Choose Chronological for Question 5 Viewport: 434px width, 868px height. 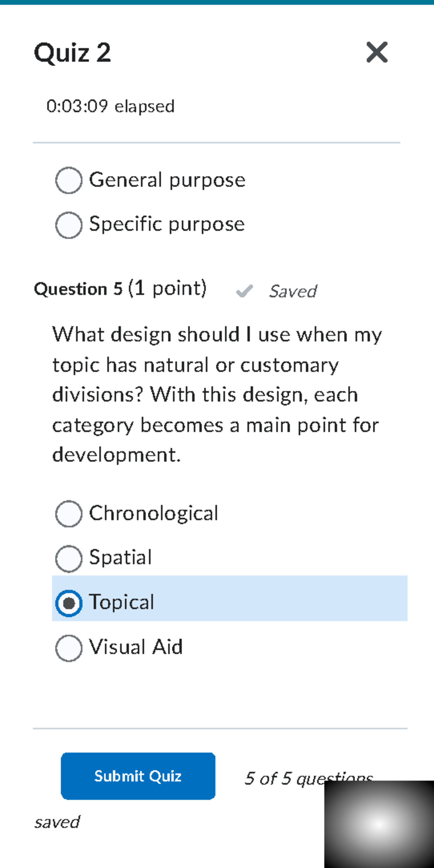pyautogui.click(x=69, y=513)
